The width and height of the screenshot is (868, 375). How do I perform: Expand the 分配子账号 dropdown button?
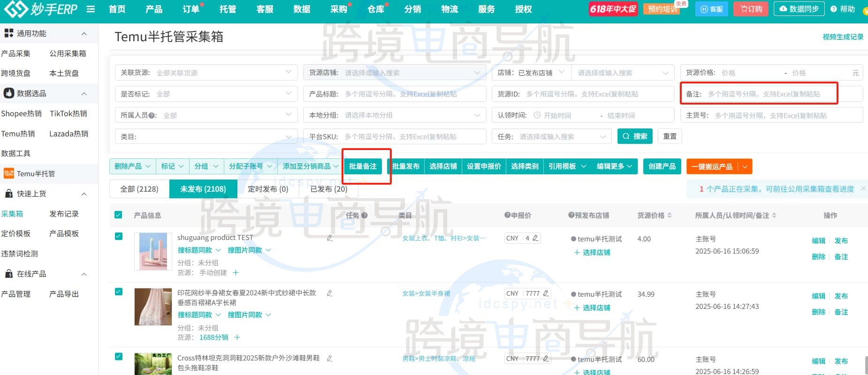pos(251,166)
